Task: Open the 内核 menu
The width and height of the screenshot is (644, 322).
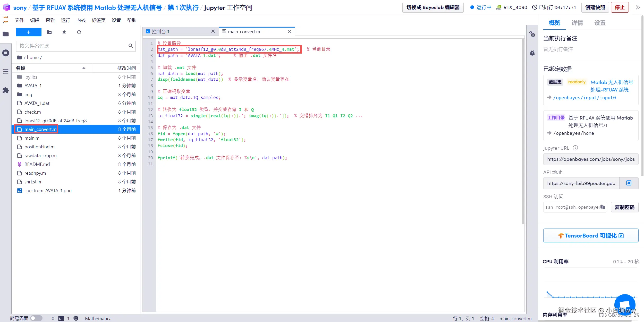Action: tap(81, 20)
